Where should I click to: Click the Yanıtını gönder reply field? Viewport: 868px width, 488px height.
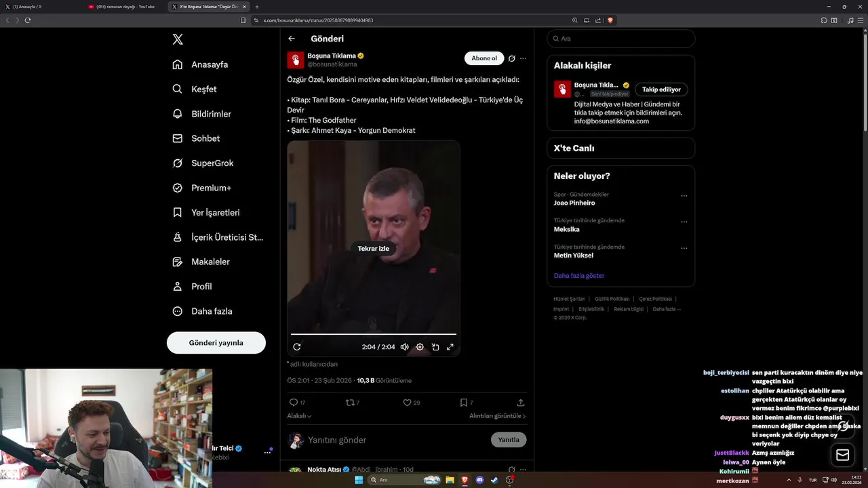point(397,440)
